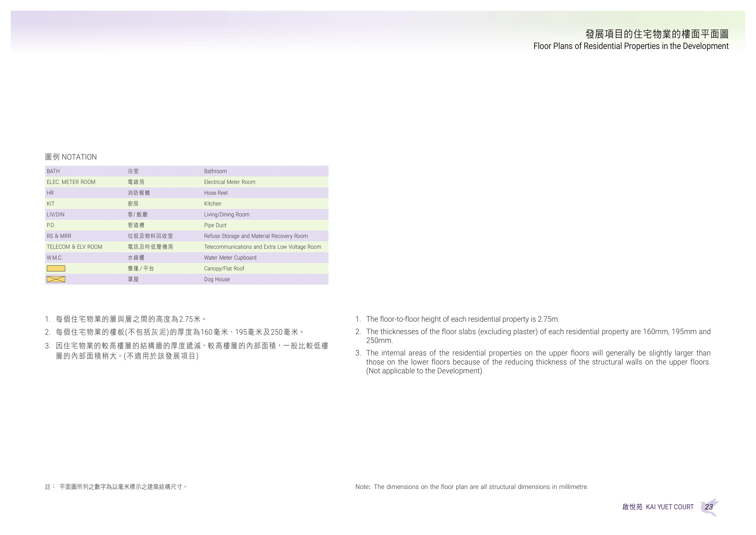Open the 圖例 NOTATION section header
This screenshot has width=756, height=535.
coord(71,157)
